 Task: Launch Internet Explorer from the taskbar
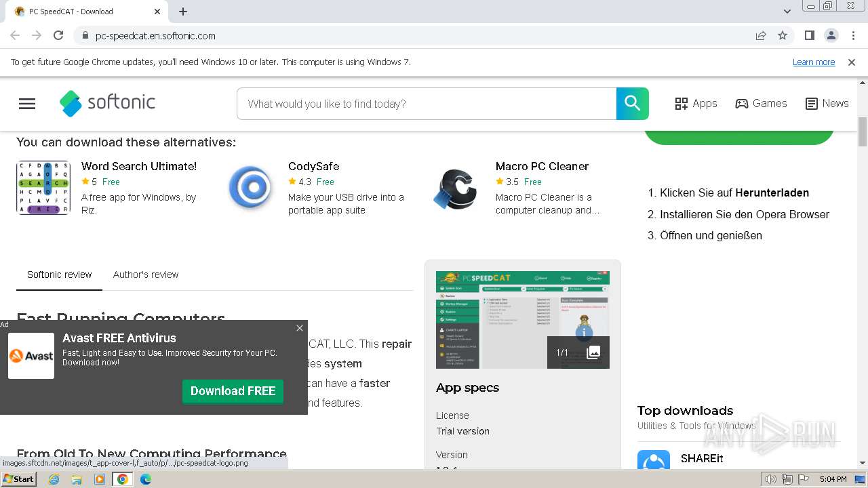pyautogui.click(x=54, y=479)
